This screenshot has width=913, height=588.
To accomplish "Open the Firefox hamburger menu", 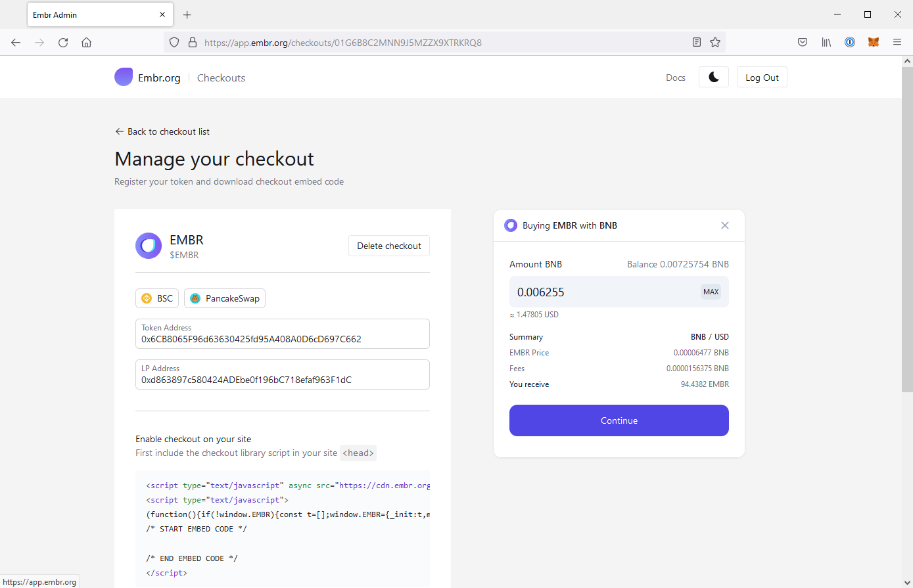I will 897,43.
